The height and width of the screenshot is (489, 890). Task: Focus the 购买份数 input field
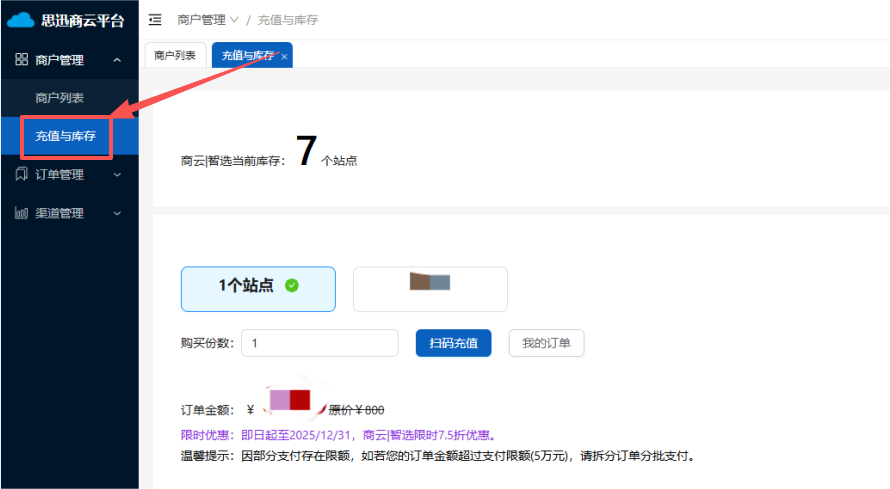[319, 343]
